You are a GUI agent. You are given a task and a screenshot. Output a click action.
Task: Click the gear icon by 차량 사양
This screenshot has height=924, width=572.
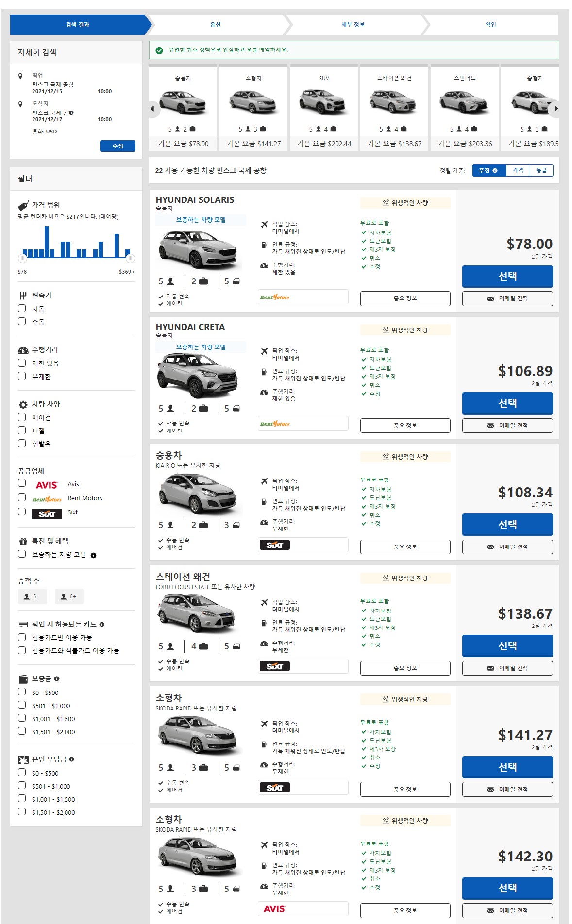click(x=23, y=404)
